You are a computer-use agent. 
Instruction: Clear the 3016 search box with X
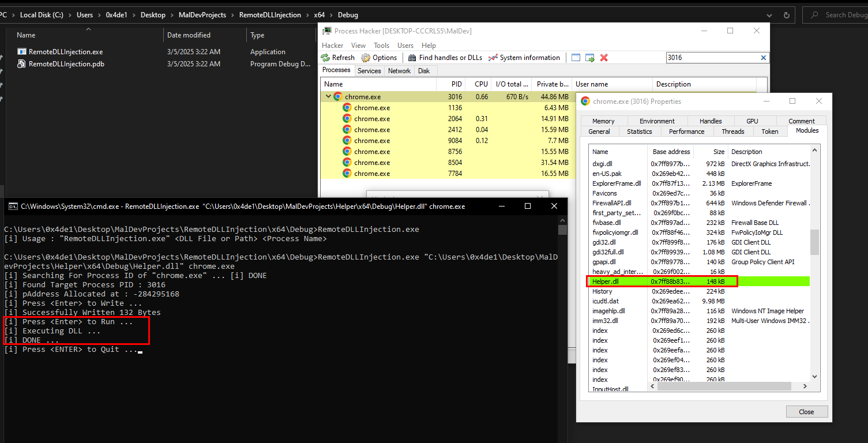(764, 58)
